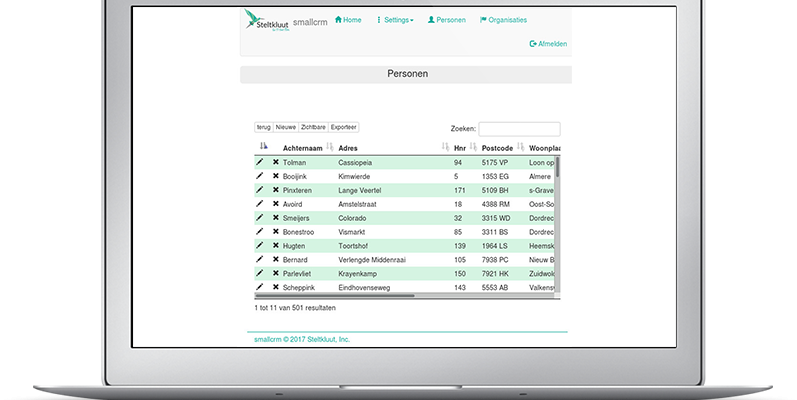The height and width of the screenshot is (400, 797).
Task: Delete the Smeijers row
Action: pyautogui.click(x=275, y=218)
